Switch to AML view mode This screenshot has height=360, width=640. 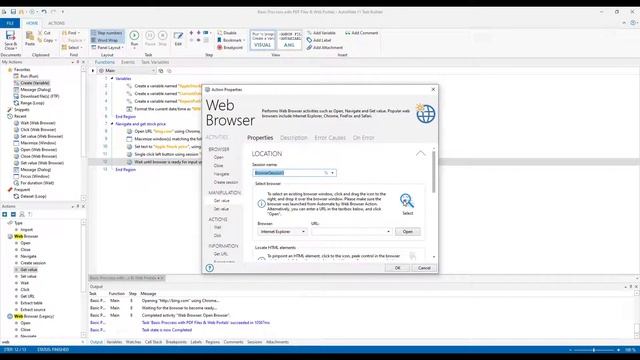(x=289, y=40)
